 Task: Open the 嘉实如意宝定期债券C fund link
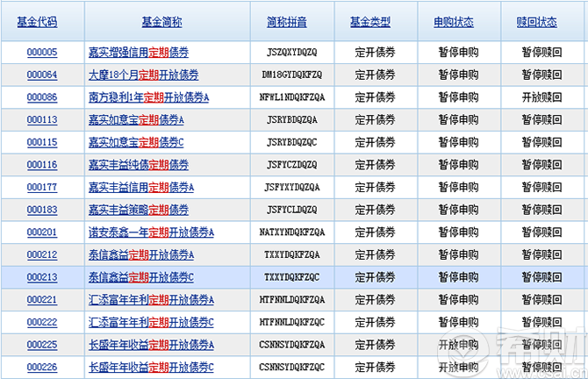pos(136,142)
